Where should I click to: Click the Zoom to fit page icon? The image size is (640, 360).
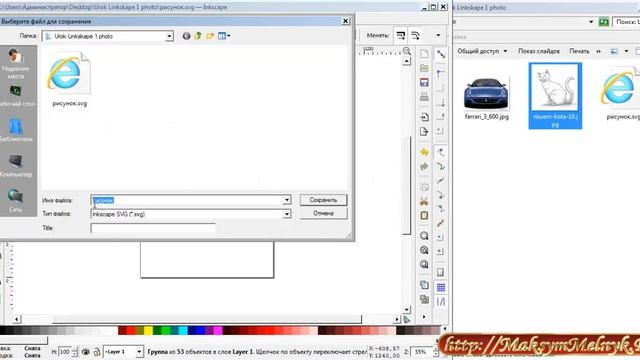coord(424,264)
